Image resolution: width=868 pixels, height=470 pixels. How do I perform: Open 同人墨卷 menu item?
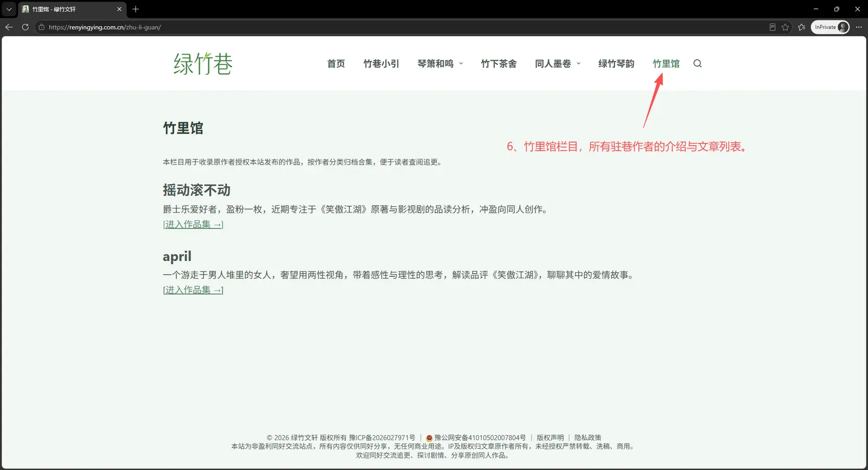coord(553,63)
